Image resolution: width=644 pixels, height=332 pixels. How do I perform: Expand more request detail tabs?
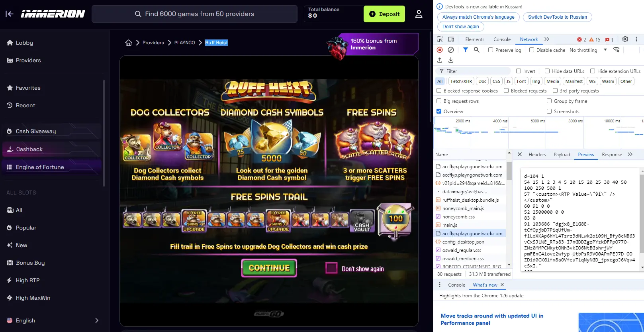click(630, 154)
